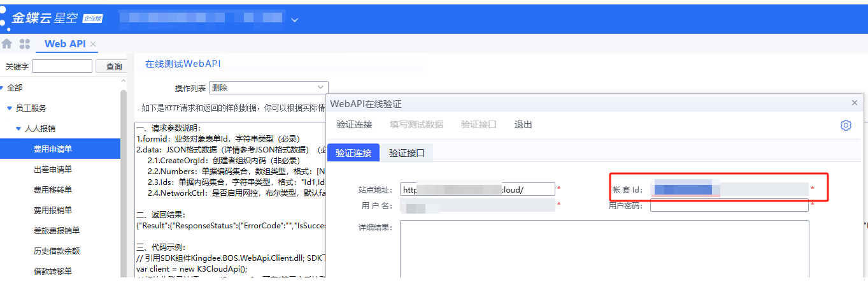
Task: Collapse the 全部 tree node
Action: tap(3, 88)
